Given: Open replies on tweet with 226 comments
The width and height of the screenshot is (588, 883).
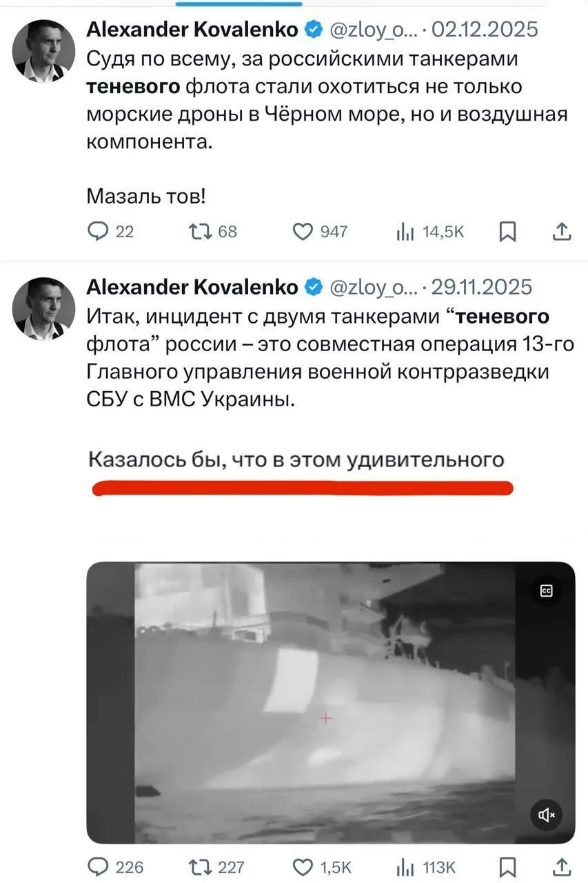Looking at the screenshot, I should (x=116, y=866).
